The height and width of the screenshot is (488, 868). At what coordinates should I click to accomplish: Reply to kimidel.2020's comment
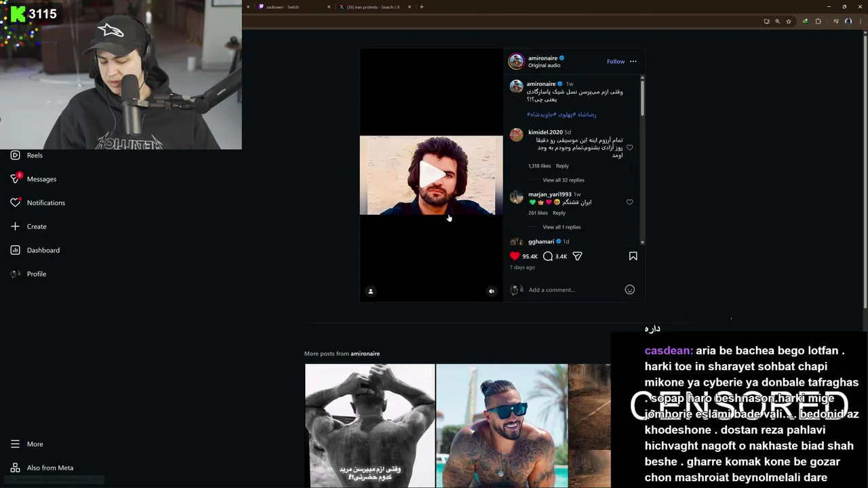coord(562,166)
